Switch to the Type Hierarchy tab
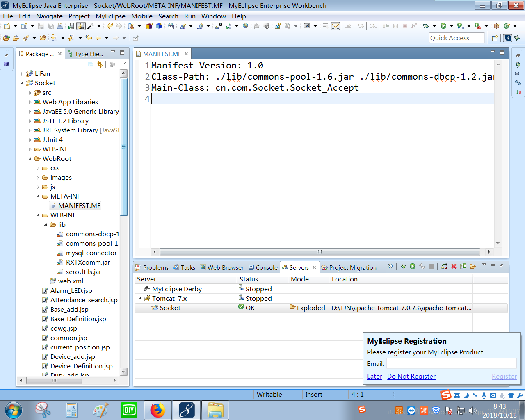Screen dimensions: 525x420 [x=85, y=54]
